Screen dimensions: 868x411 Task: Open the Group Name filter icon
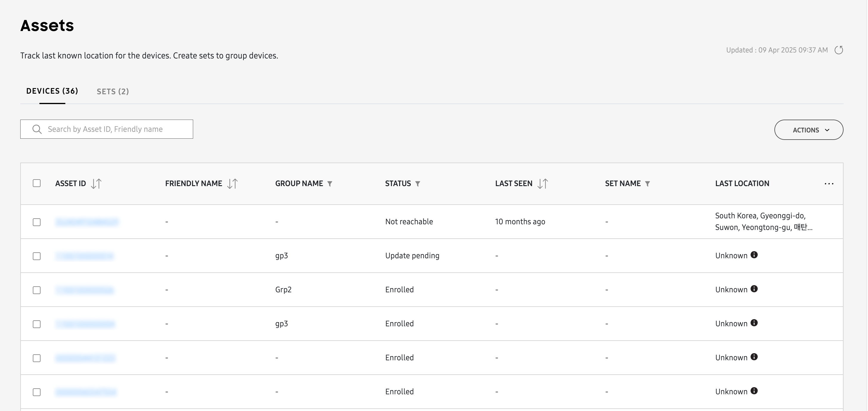[x=330, y=184]
